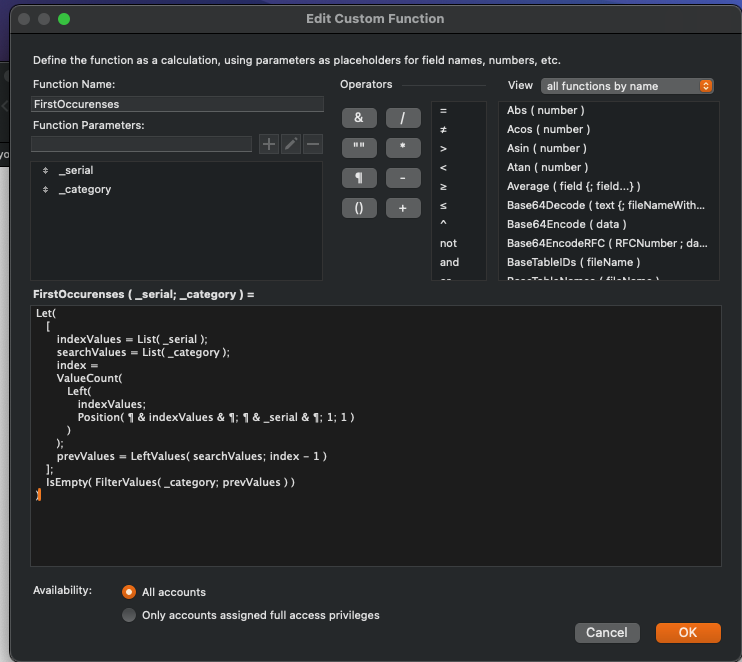
Task: Insert the paragraph return operator
Action: coord(359,178)
